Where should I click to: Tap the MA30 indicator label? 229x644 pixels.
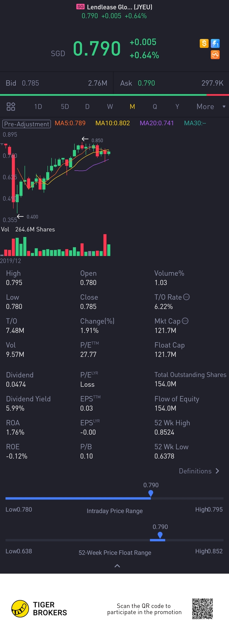click(x=195, y=123)
